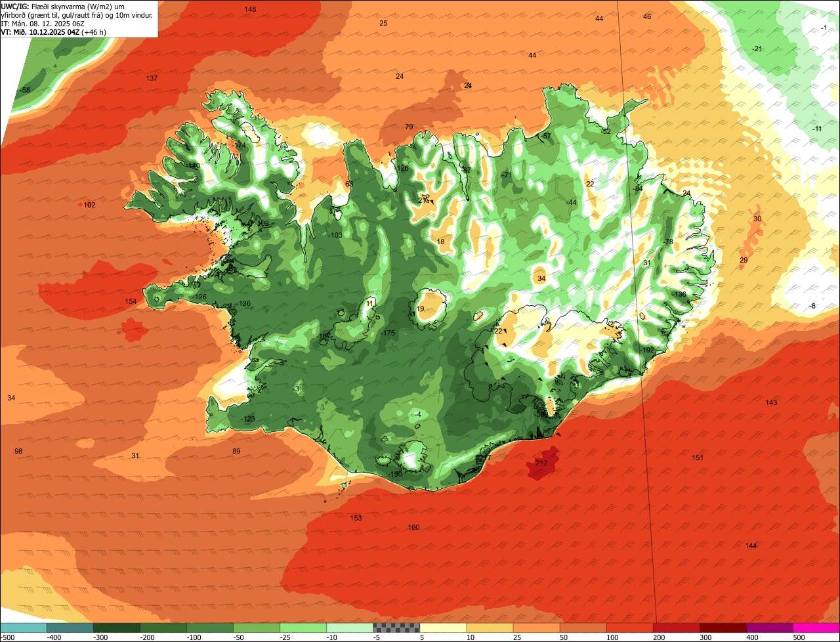The width and height of the screenshot is (840, 642).
Task: Pick the legend swatch between -400 and -300
Action: (70, 628)
